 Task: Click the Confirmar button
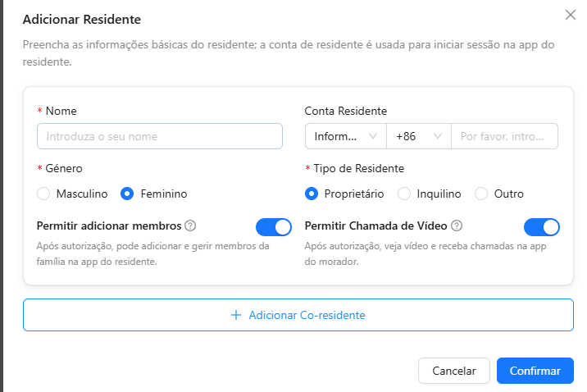pos(535,371)
